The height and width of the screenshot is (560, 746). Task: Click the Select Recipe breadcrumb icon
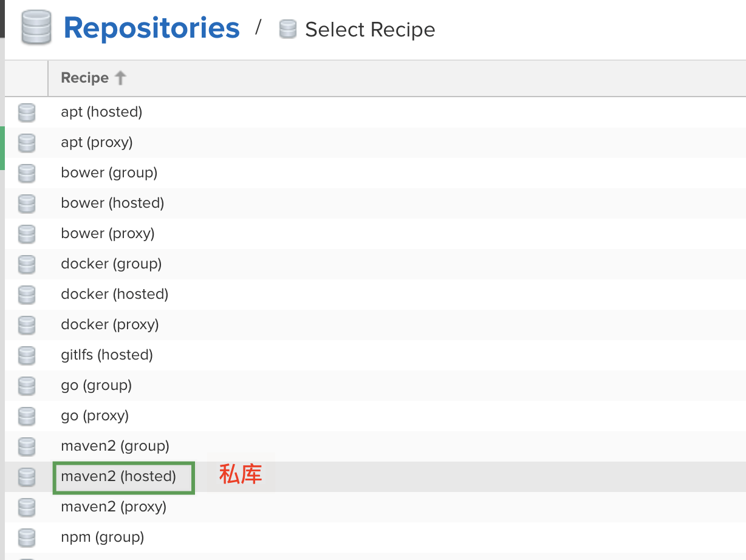[287, 29]
